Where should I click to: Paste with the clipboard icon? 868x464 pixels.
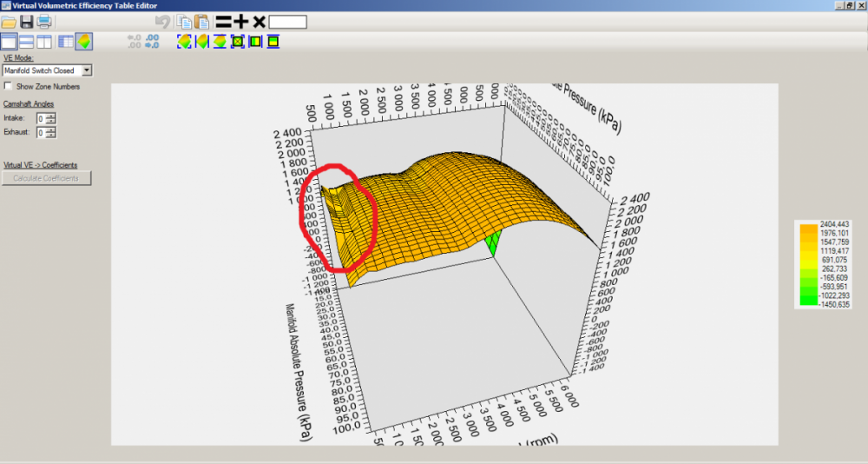(202, 23)
